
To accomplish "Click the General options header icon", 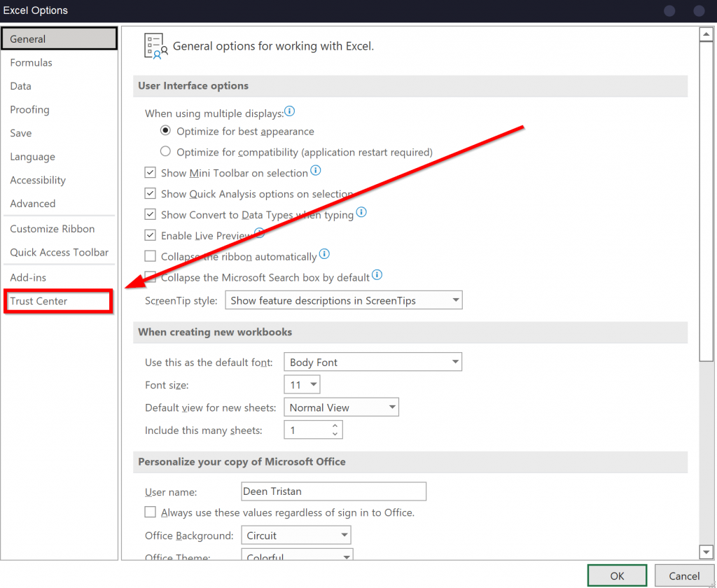I will pos(155,43).
